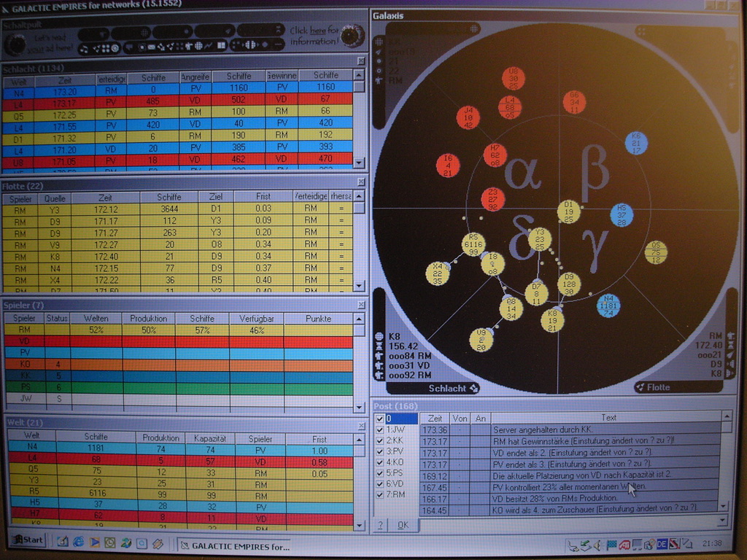Open the Windows Start button
The height and width of the screenshot is (560, 747).
28,540
